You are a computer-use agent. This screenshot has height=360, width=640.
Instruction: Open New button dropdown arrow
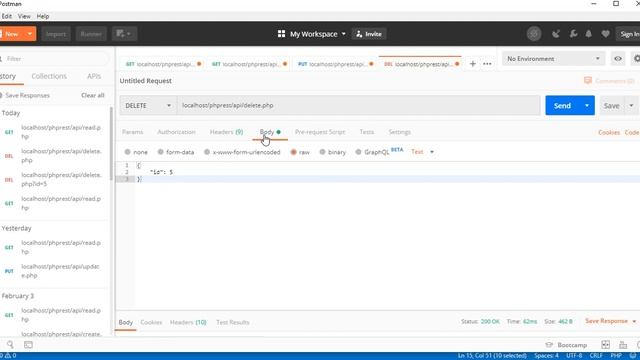pos(30,34)
